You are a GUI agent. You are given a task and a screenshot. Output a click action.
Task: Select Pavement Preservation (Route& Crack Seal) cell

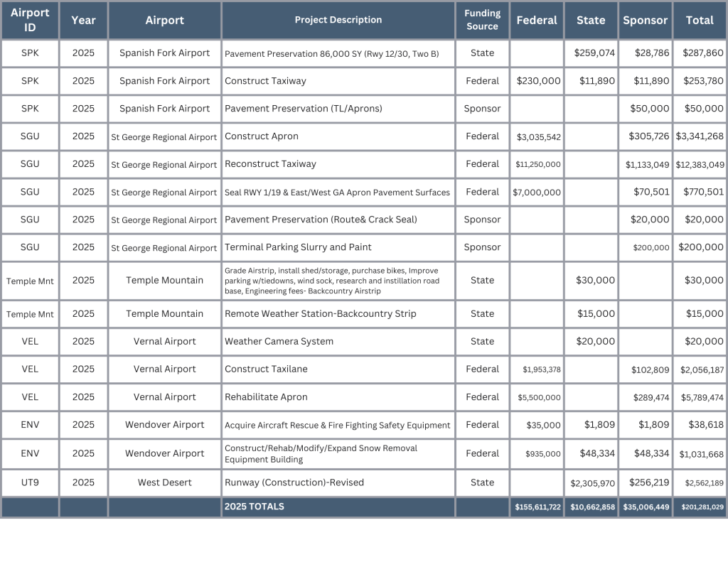(x=338, y=220)
